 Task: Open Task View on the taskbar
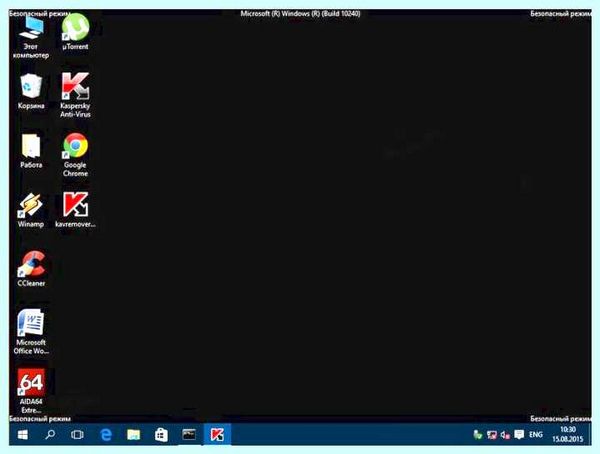click(x=77, y=434)
